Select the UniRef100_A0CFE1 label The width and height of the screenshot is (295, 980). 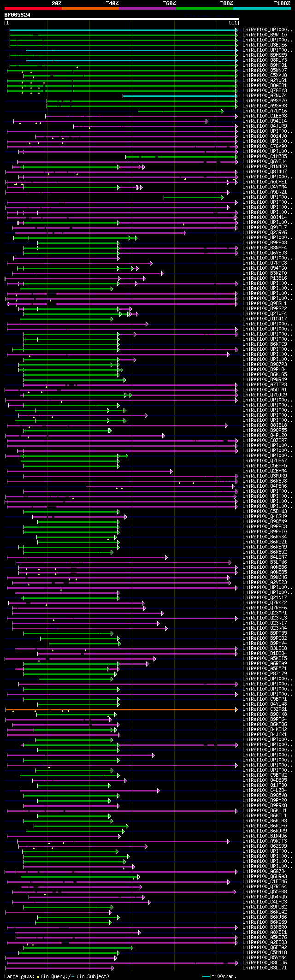pos(265,182)
